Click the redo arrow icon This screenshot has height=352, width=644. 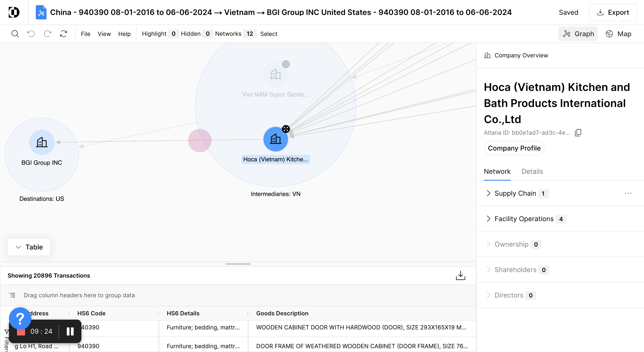47,34
